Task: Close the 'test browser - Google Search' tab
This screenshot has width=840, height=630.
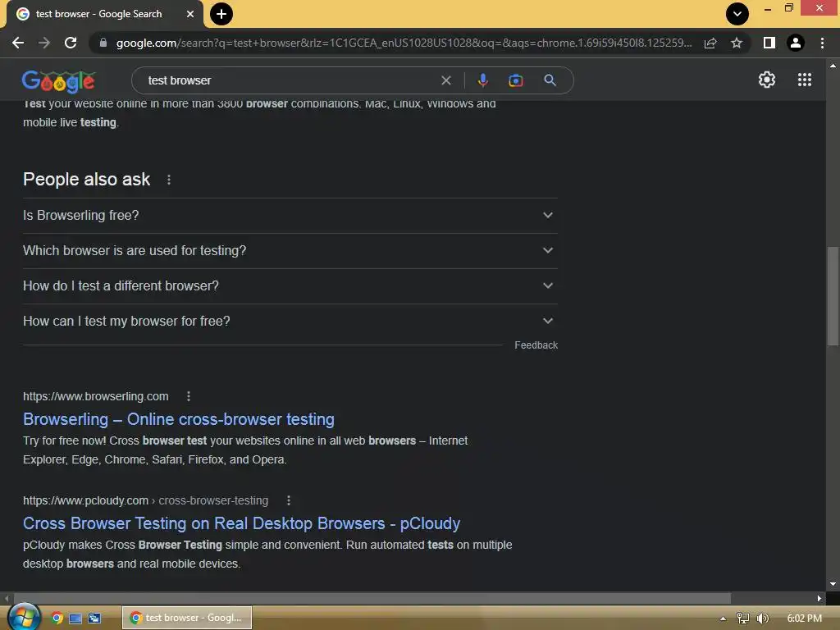Action: [190, 14]
